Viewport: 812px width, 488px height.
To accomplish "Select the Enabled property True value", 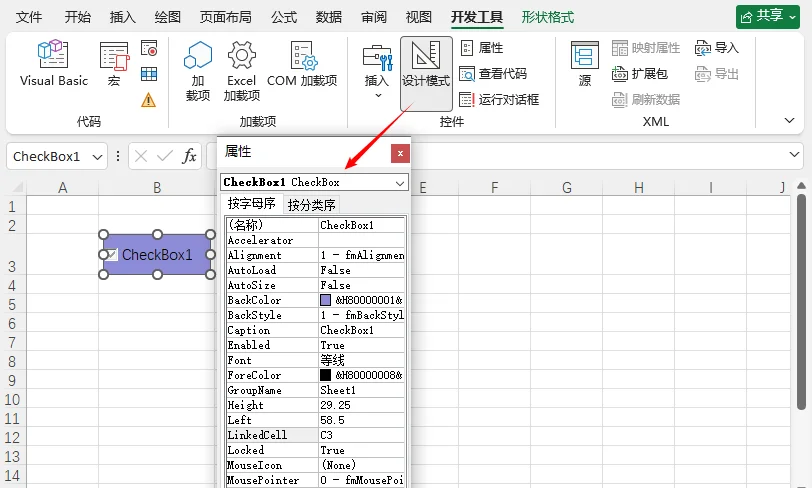I will click(361, 345).
